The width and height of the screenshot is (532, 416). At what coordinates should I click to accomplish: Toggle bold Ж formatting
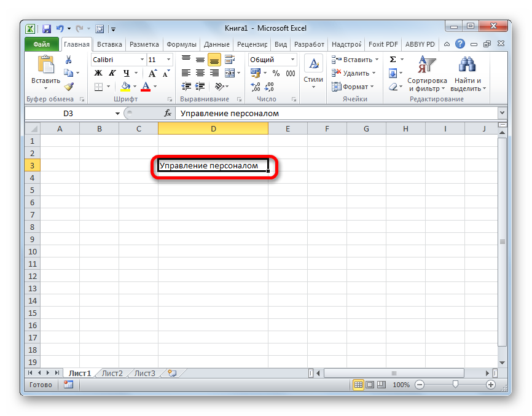(98, 73)
